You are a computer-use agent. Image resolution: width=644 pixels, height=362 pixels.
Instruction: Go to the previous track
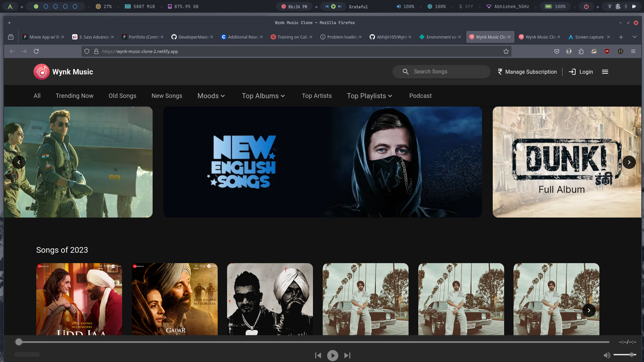318,355
